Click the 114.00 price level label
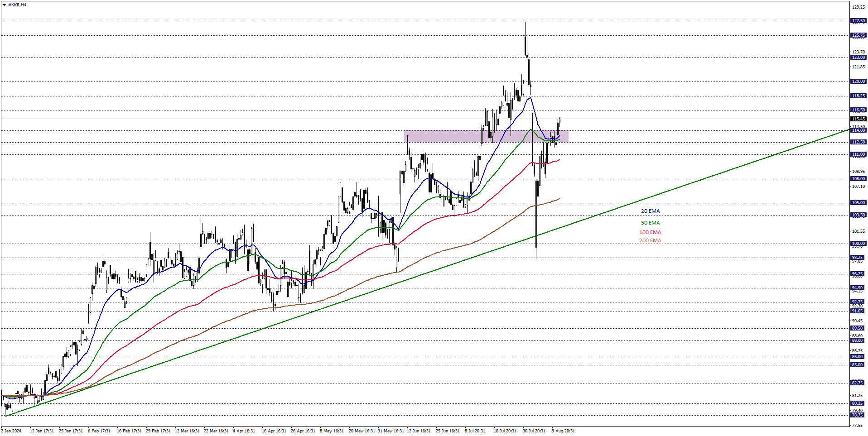This screenshot has height=436, width=868. click(x=858, y=130)
